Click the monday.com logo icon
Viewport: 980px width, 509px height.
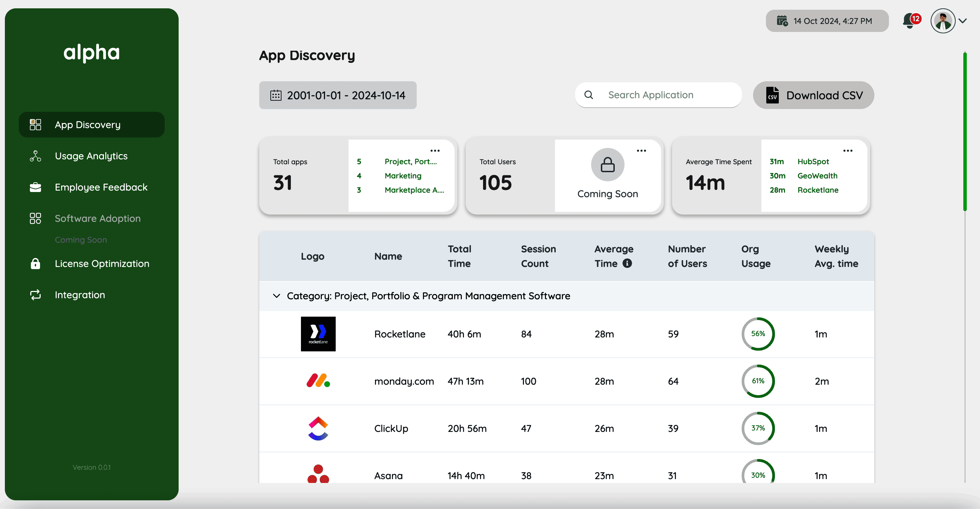(318, 381)
